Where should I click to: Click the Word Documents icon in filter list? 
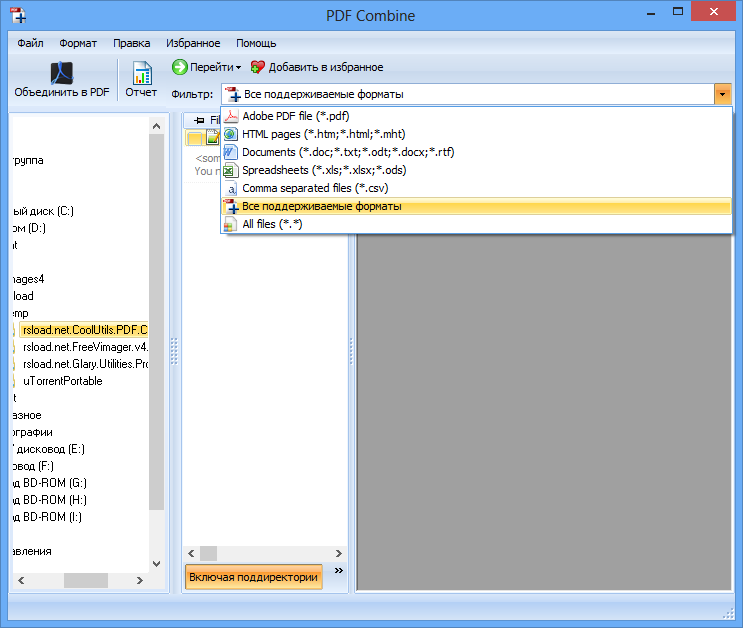point(231,152)
